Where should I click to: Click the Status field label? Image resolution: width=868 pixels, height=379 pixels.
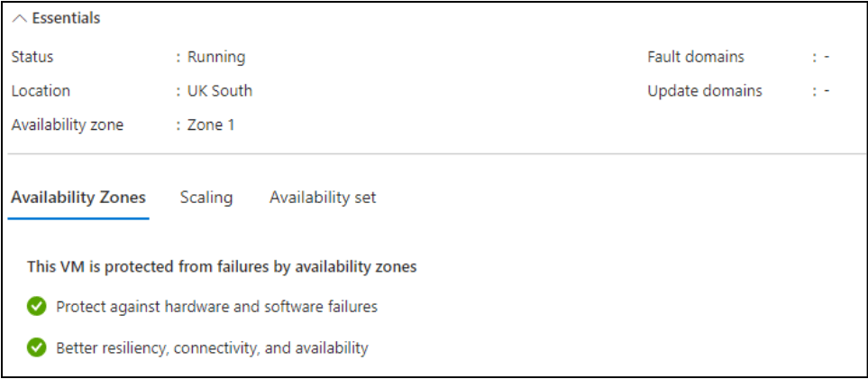[32, 57]
